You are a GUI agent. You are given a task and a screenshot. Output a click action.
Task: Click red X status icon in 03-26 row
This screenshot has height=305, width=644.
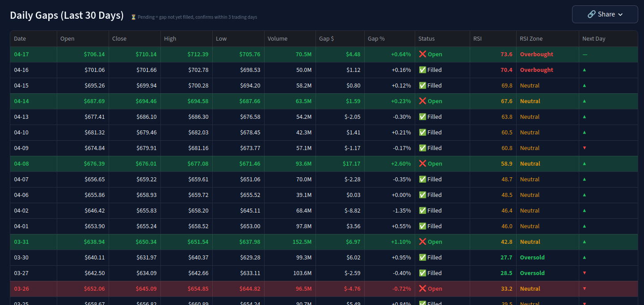tap(422, 288)
